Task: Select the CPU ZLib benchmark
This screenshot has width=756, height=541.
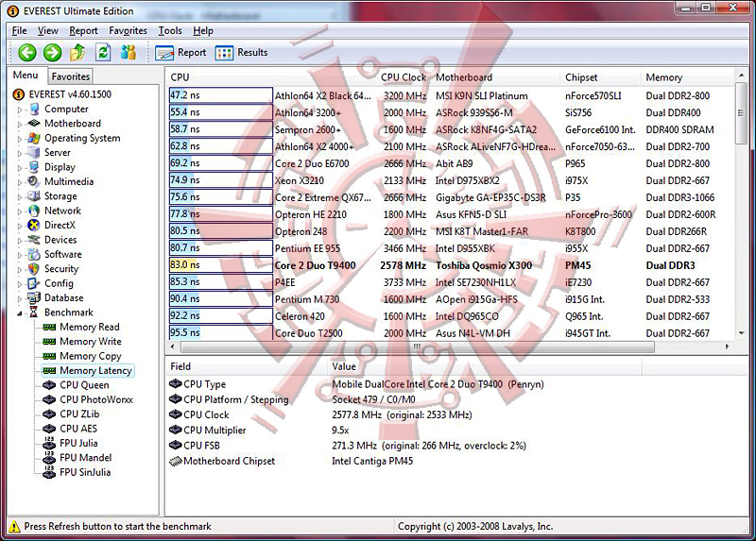Action: tap(79, 414)
